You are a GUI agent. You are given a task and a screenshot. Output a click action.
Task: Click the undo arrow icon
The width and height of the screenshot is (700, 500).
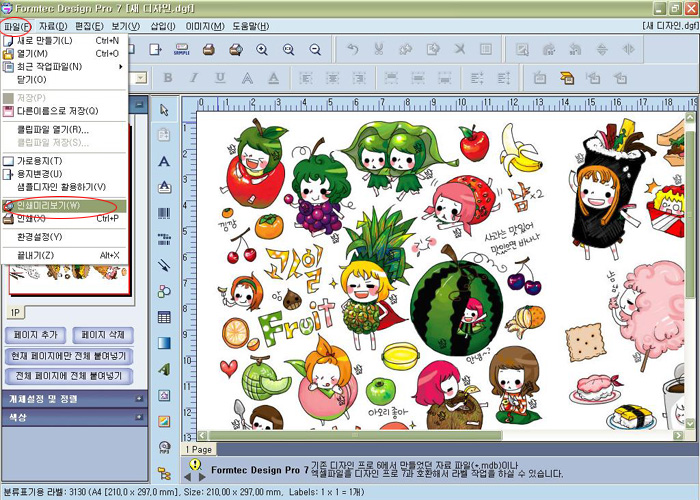coord(352,49)
